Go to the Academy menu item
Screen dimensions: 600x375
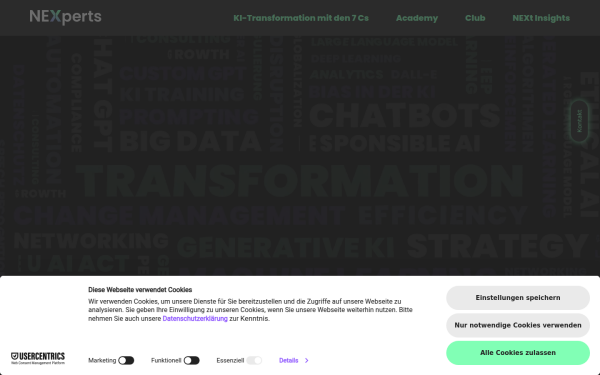(x=417, y=18)
